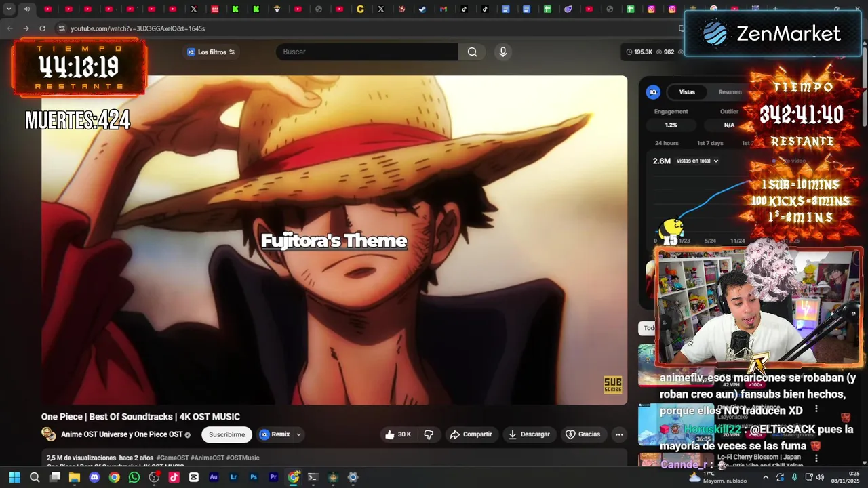The height and width of the screenshot is (488, 868).
Task: Click the YouTube search magnifier button
Action: pos(472,52)
